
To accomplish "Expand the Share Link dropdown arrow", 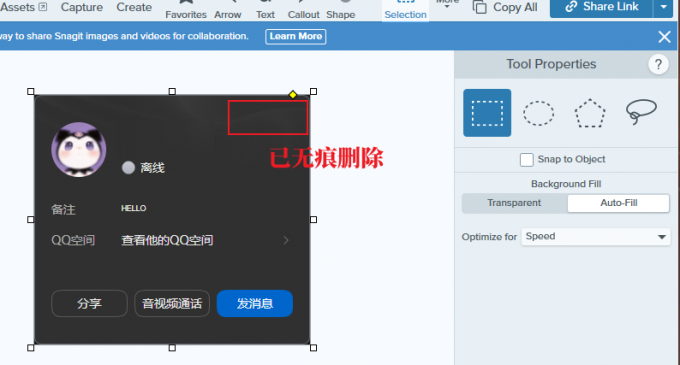I will coord(663,7).
